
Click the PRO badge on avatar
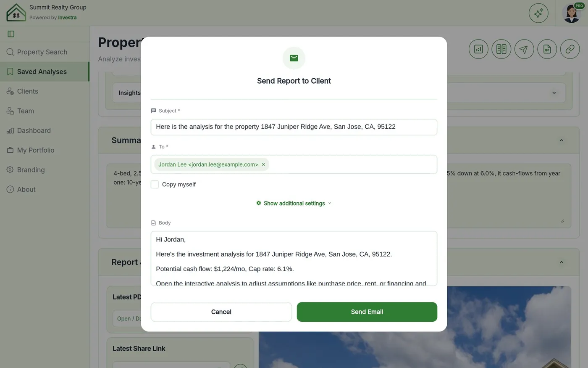[x=579, y=6]
